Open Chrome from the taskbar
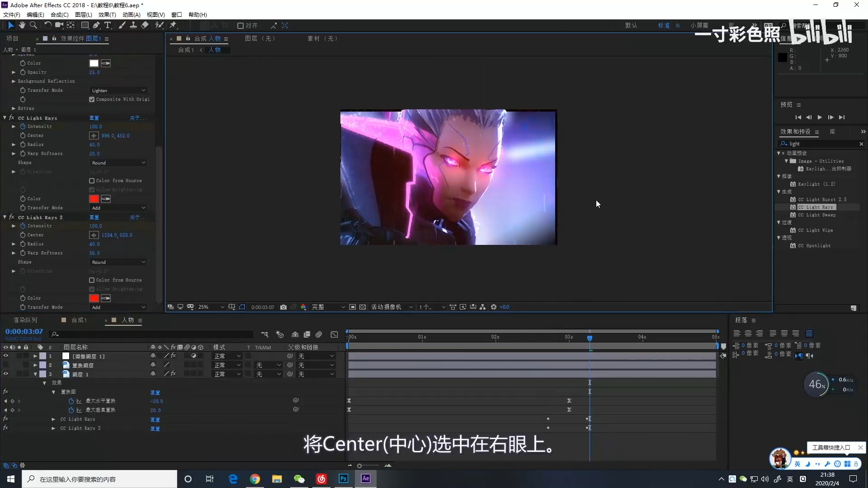This screenshot has width=868, height=488. click(255, 479)
